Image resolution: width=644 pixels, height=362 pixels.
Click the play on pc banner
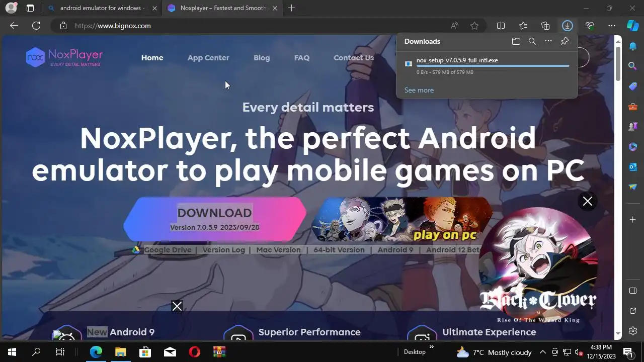click(x=401, y=219)
